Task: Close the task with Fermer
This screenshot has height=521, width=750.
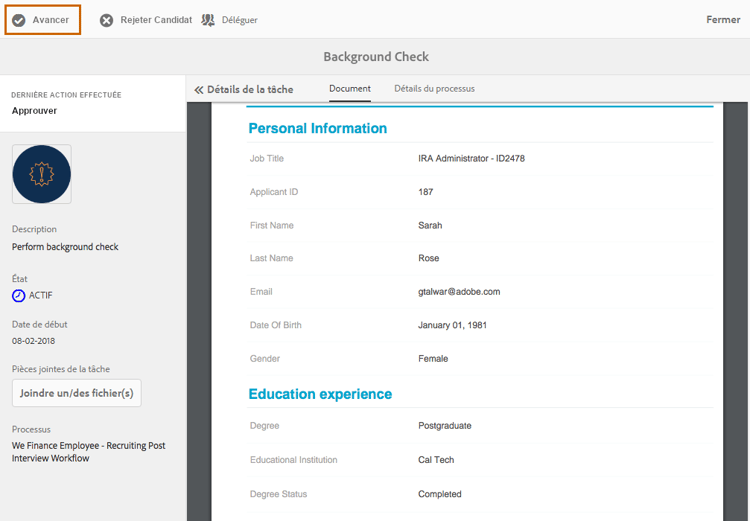Action: tap(723, 20)
